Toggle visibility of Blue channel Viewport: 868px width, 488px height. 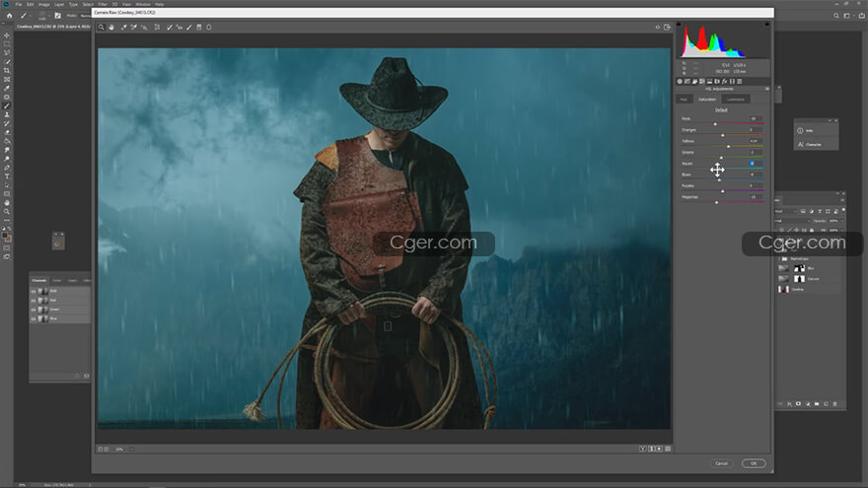[34, 318]
